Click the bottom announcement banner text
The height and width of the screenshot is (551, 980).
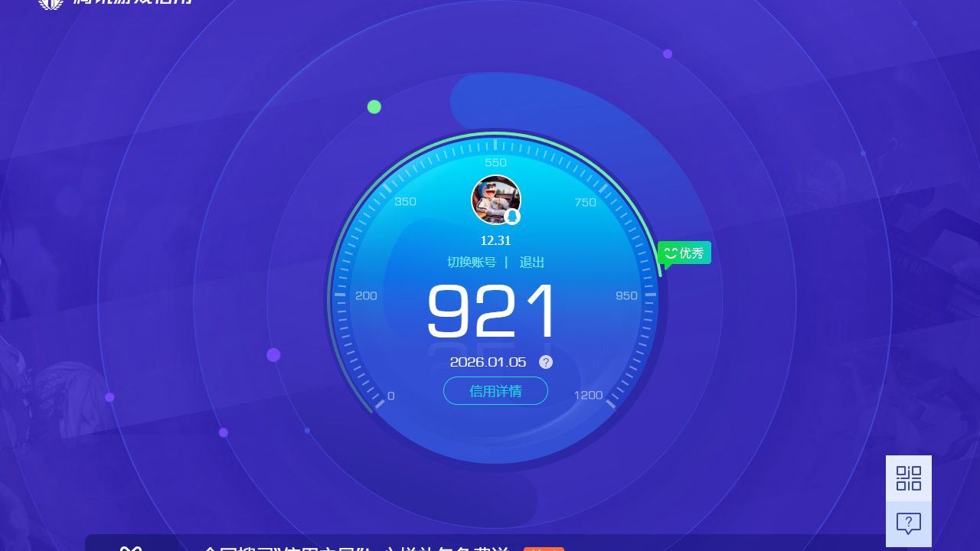click(x=356, y=548)
